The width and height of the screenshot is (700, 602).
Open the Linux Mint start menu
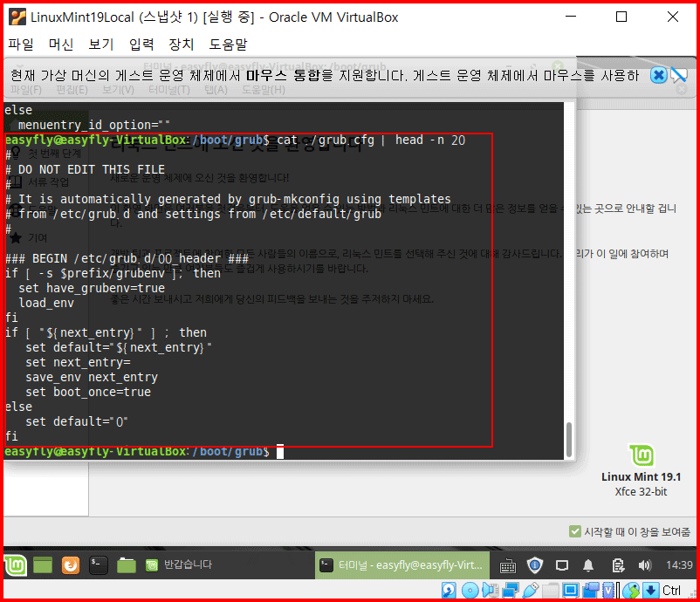pyautogui.click(x=16, y=566)
